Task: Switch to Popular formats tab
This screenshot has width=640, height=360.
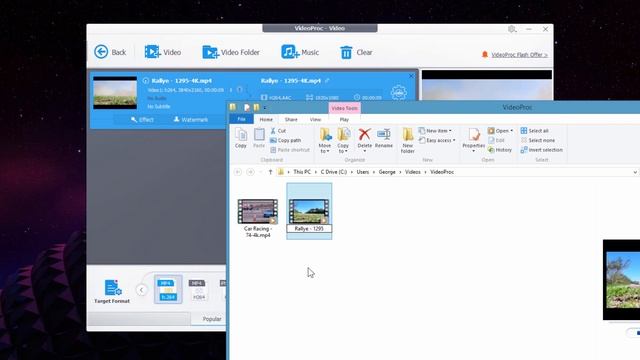Action: [212, 319]
